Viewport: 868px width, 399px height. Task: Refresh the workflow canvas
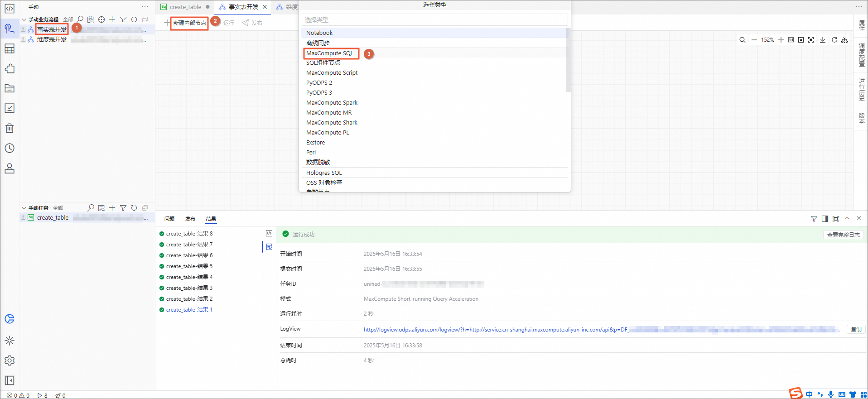coord(834,40)
